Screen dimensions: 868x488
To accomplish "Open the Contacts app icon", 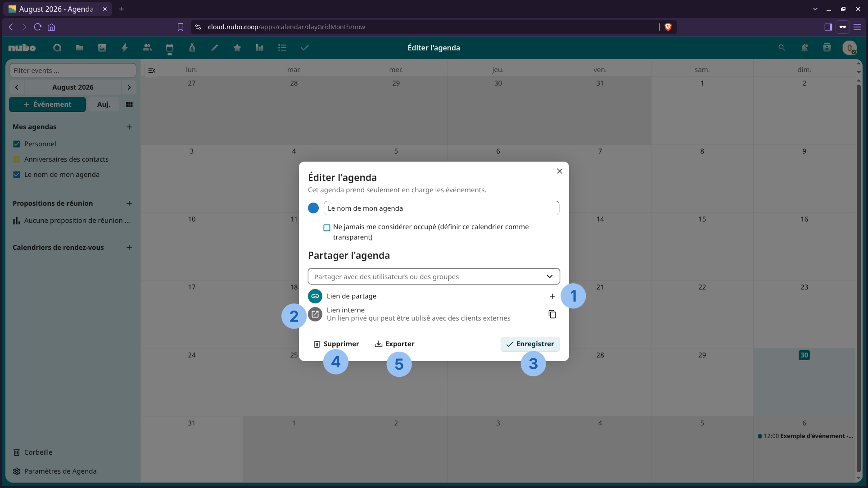I will click(x=147, y=48).
